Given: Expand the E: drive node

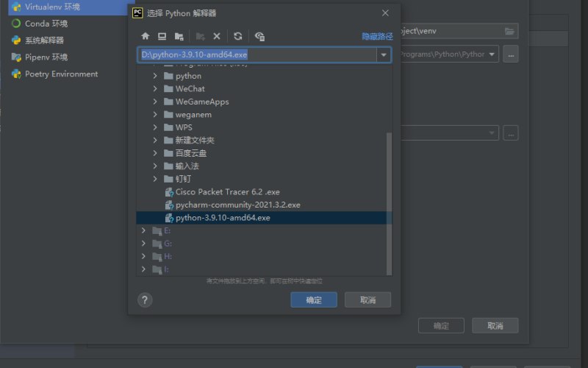Looking at the screenshot, I should click(x=143, y=230).
